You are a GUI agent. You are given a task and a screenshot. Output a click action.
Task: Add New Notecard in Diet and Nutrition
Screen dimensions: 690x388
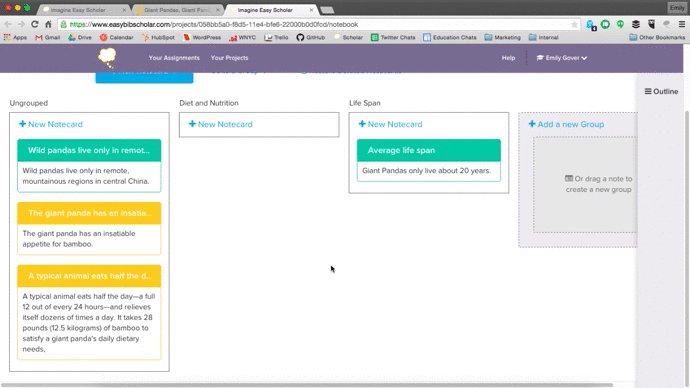(220, 124)
